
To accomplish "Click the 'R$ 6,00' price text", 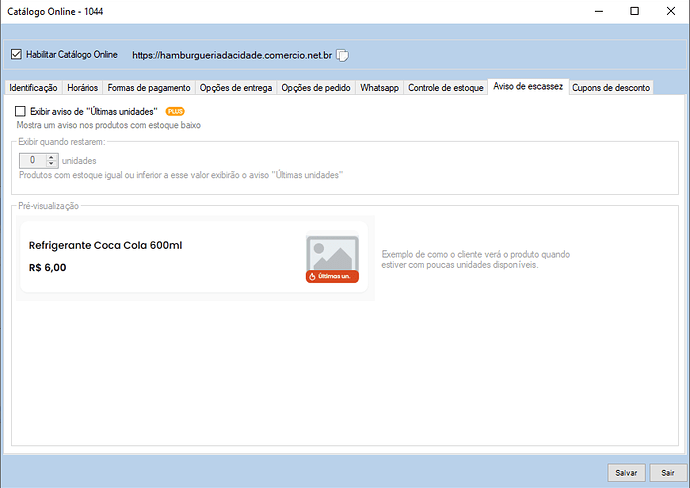I will (x=48, y=268).
